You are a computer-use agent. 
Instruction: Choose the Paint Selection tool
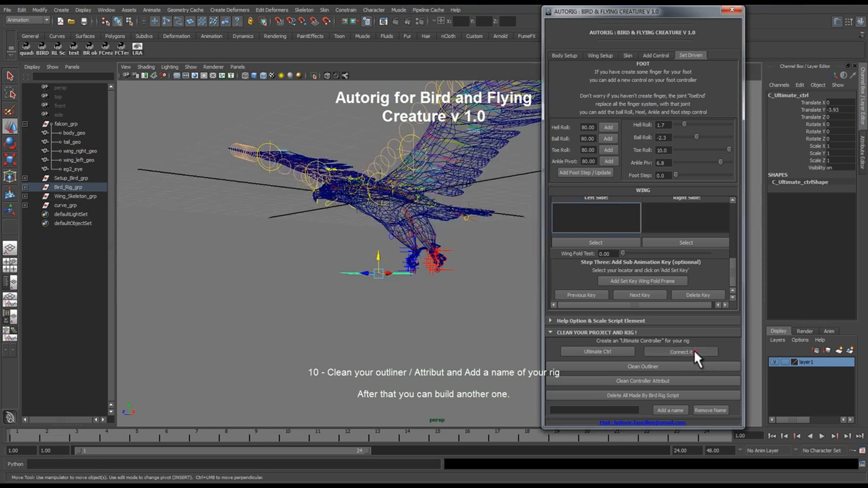[10, 110]
